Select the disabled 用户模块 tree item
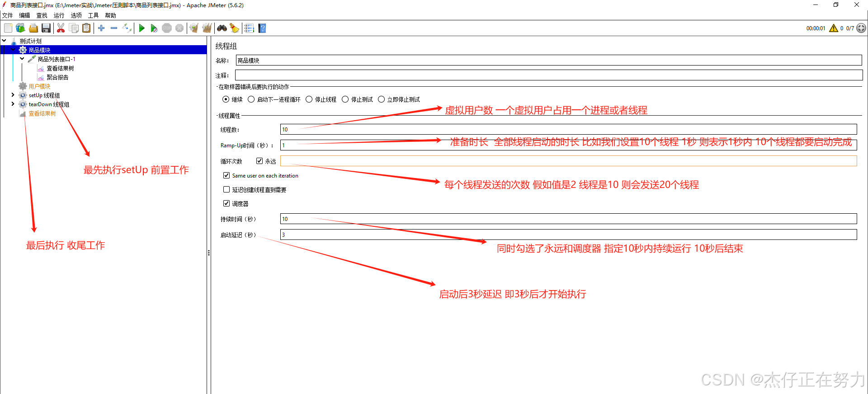 click(39, 86)
